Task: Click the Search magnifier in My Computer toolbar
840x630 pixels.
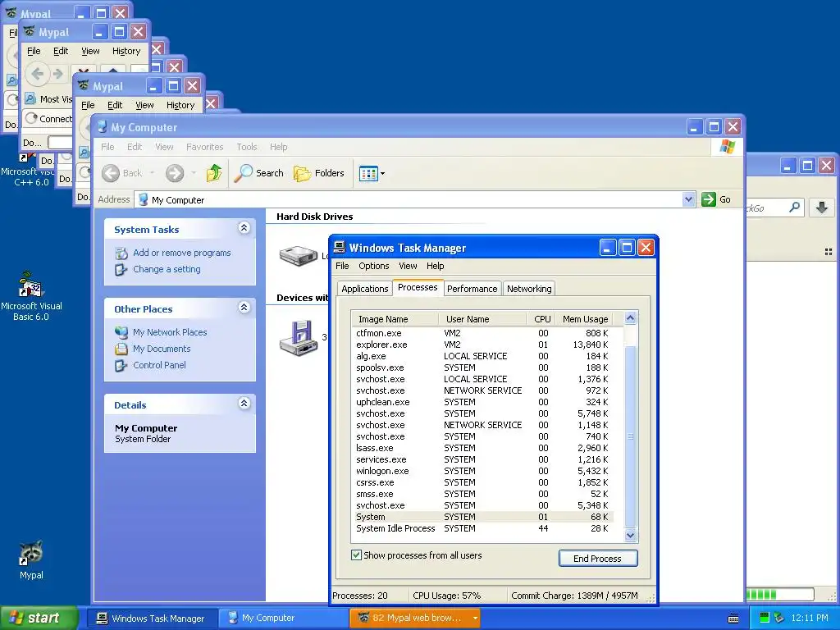Action: [x=243, y=173]
